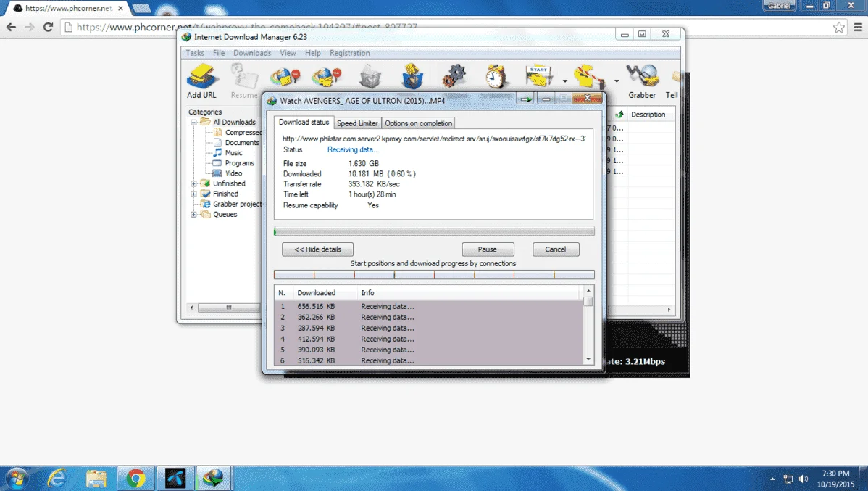Click the Chrome forward arrow
This screenshot has width=868, height=491.
click(29, 27)
